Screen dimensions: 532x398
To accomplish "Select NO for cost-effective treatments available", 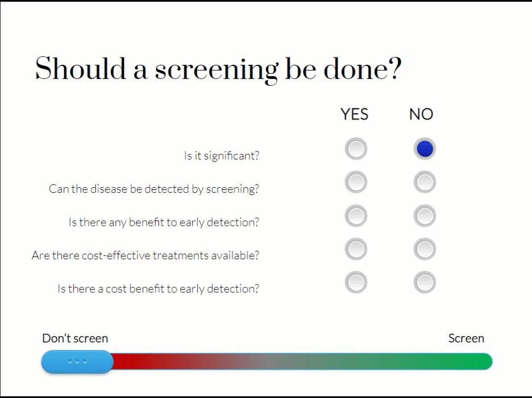I will pos(425,249).
